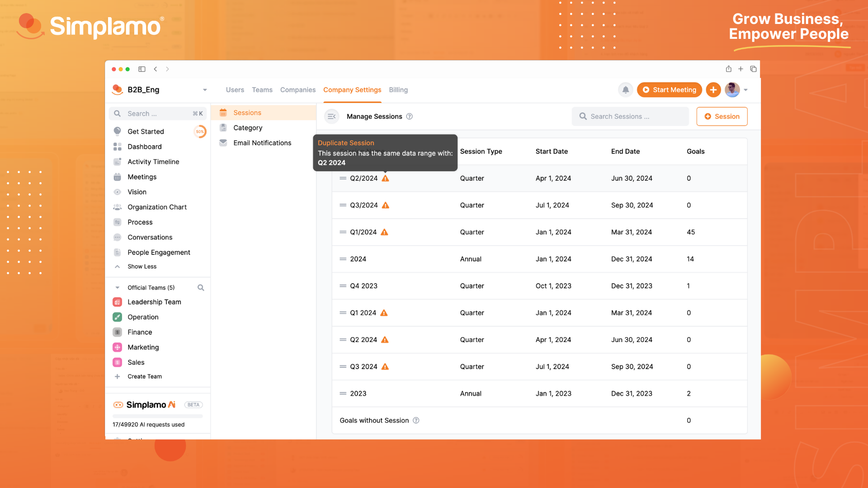Open the Users tab
The width and height of the screenshot is (868, 488).
click(x=235, y=90)
